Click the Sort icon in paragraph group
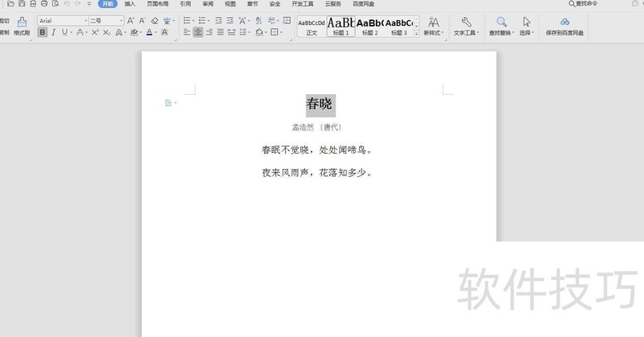Viewport: 644px width, 337px height. coord(258,20)
